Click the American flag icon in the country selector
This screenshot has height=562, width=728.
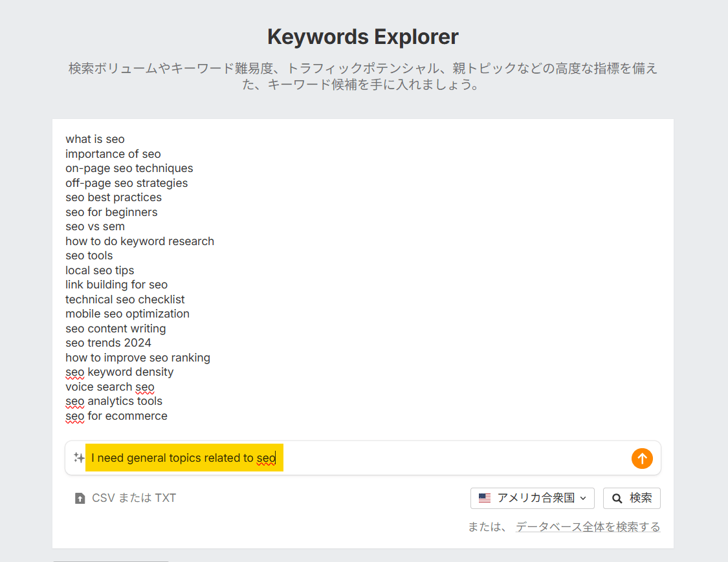point(484,498)
